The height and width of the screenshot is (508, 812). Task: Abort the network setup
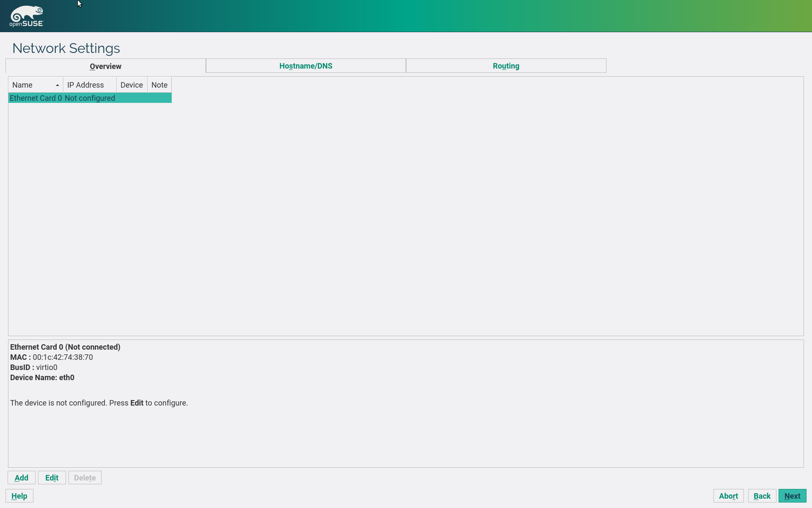point(728,496)
